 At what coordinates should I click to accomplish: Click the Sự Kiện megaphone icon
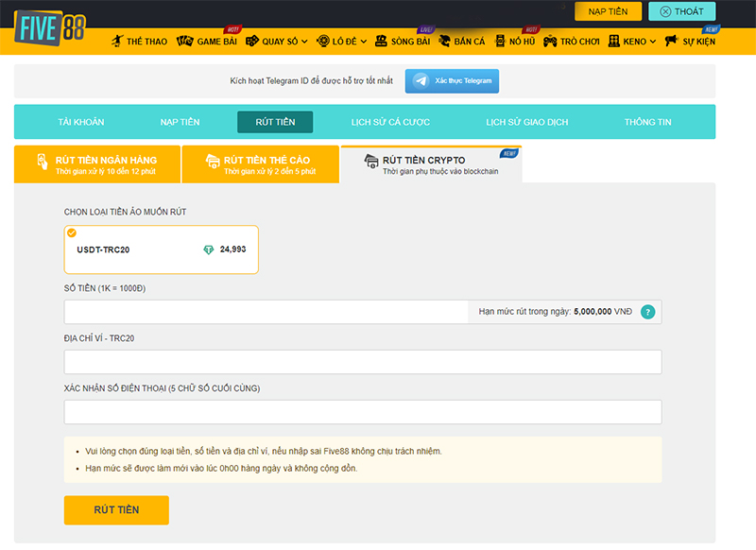point(671,41)
